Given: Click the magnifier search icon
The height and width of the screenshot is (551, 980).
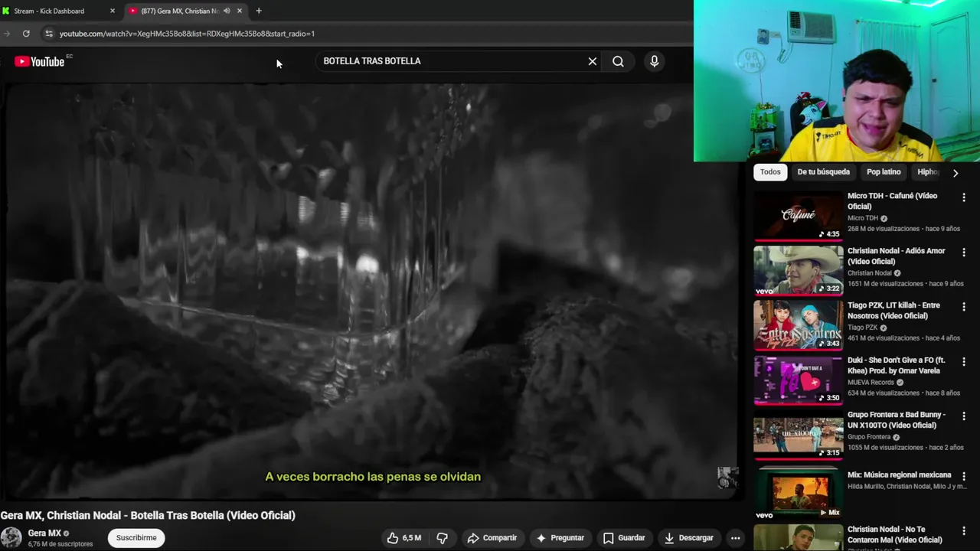Looking at the screenshot, I should [x=618, y=61].
